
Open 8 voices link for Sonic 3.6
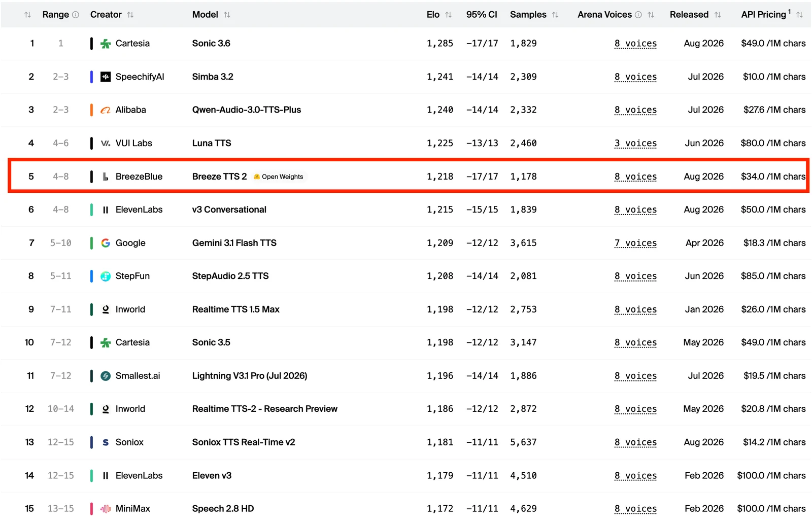pos(635,44)
